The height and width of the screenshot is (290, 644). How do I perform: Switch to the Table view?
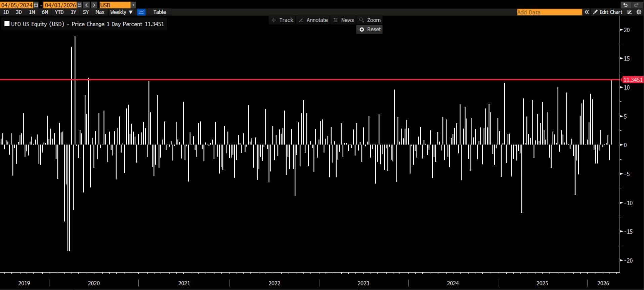coord(160,12)
